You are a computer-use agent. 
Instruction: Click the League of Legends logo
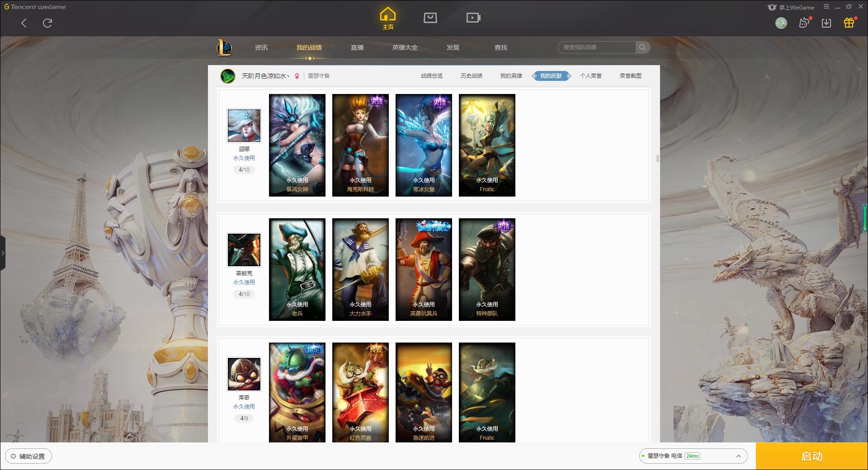point(225,47)
